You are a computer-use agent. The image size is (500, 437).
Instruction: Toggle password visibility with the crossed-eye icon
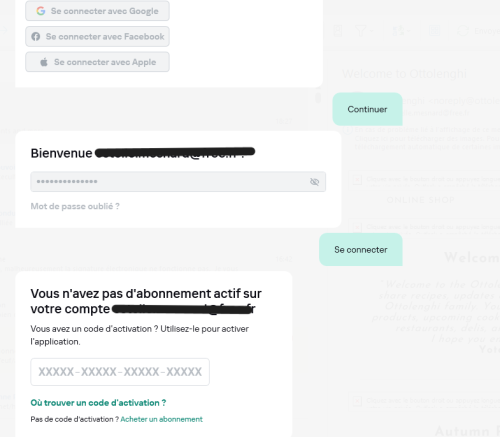314,182
